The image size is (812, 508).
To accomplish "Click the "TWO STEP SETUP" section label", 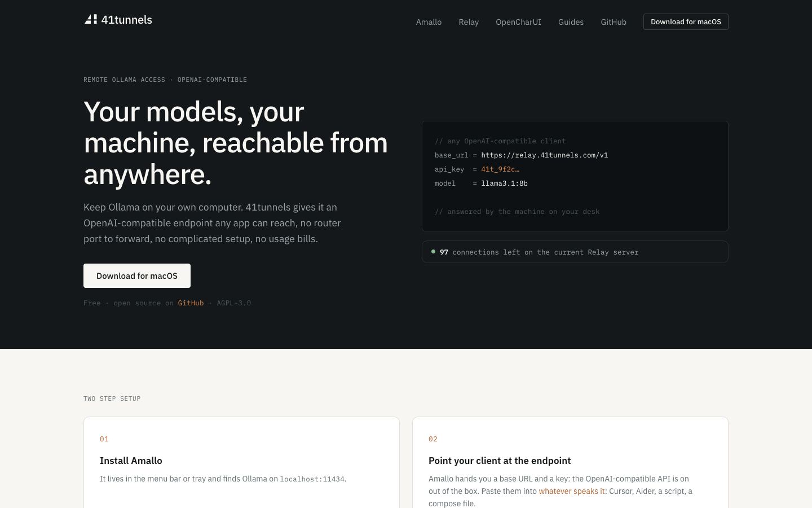I will pos(112,398).
